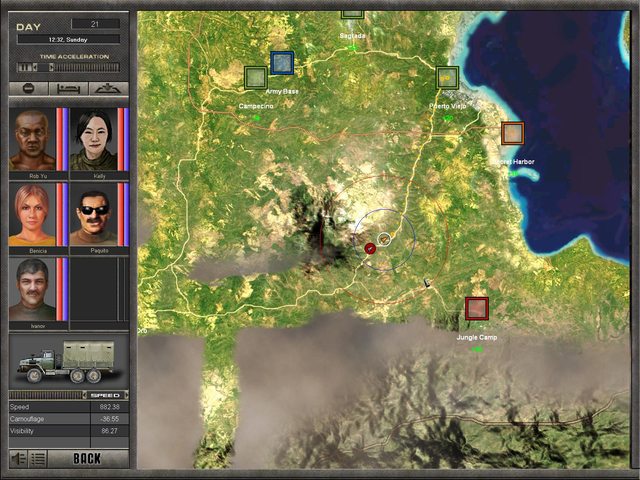The width and height of the screenshot is (640, 480).
Task: Select Ivanov's portrait
Action: [32, 289]
